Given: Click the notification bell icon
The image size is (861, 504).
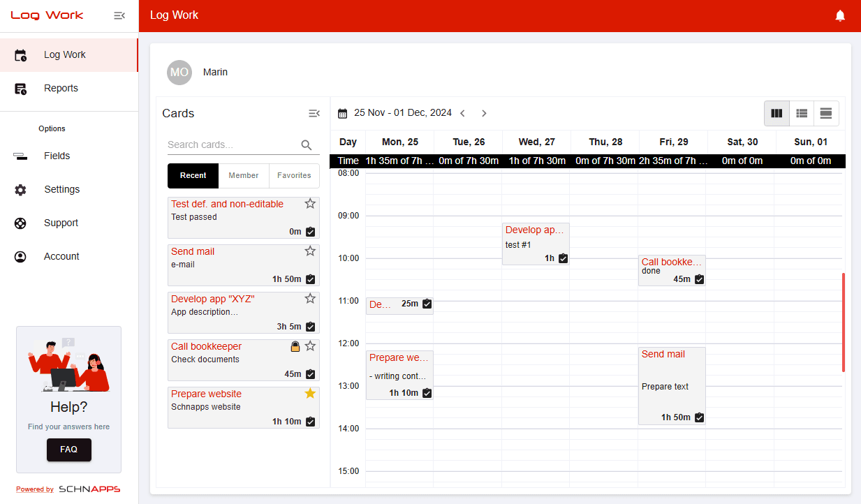Looking at the screenshot, I should (x=840, y=15).
